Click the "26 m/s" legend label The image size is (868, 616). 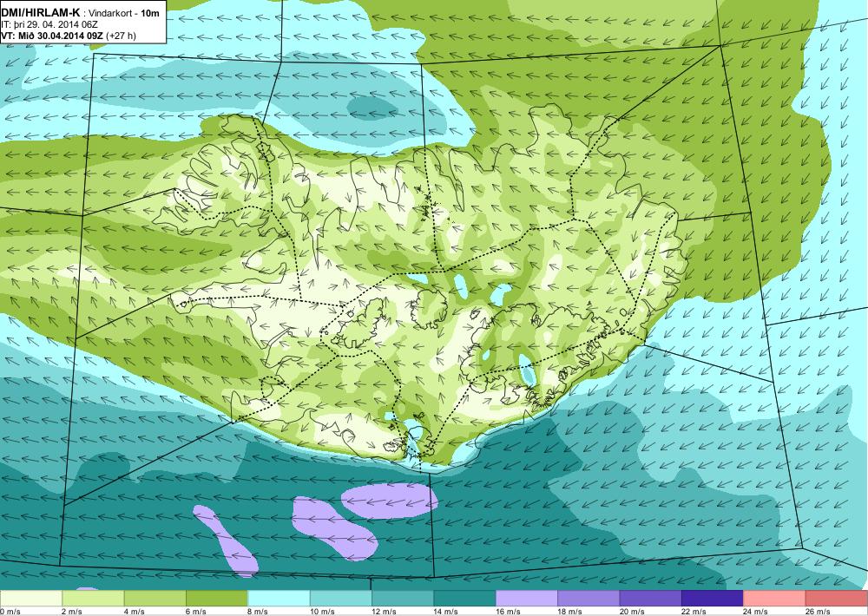pos(819,612)
